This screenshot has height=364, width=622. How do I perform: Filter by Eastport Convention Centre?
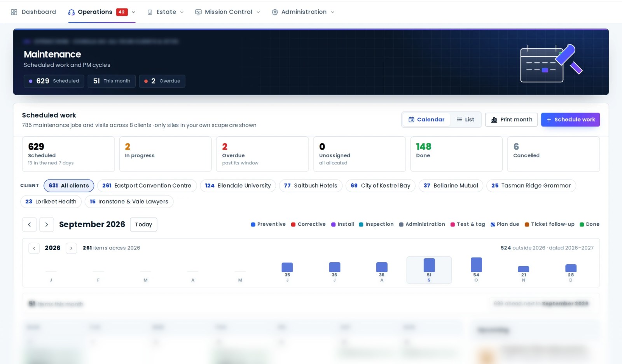[147, 186]
